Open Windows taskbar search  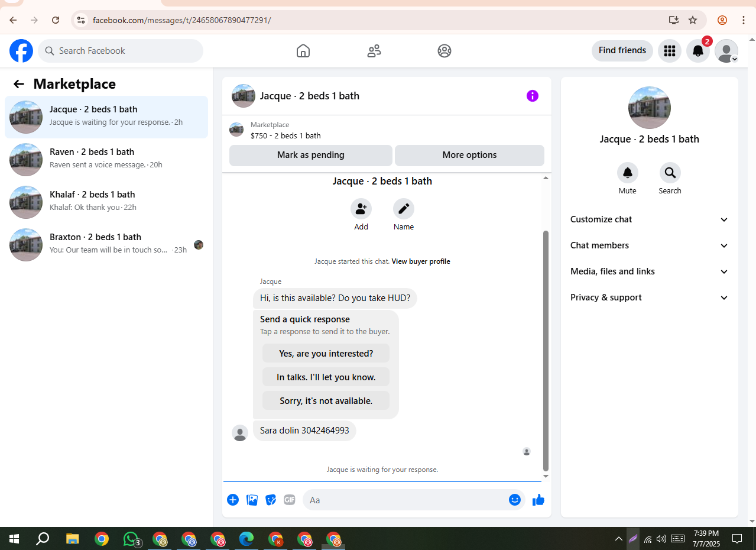tap(43, 539)
